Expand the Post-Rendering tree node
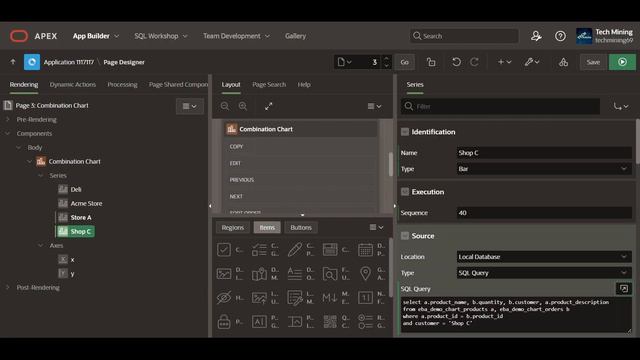 click(x=7, y=287)
